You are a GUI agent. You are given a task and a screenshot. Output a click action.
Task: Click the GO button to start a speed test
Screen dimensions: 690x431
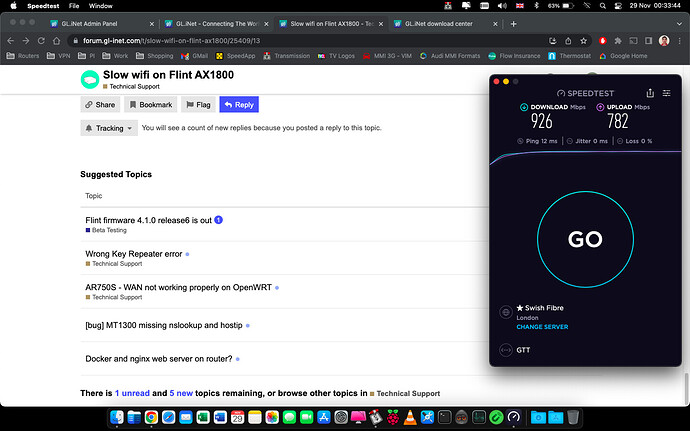(585, 239)
